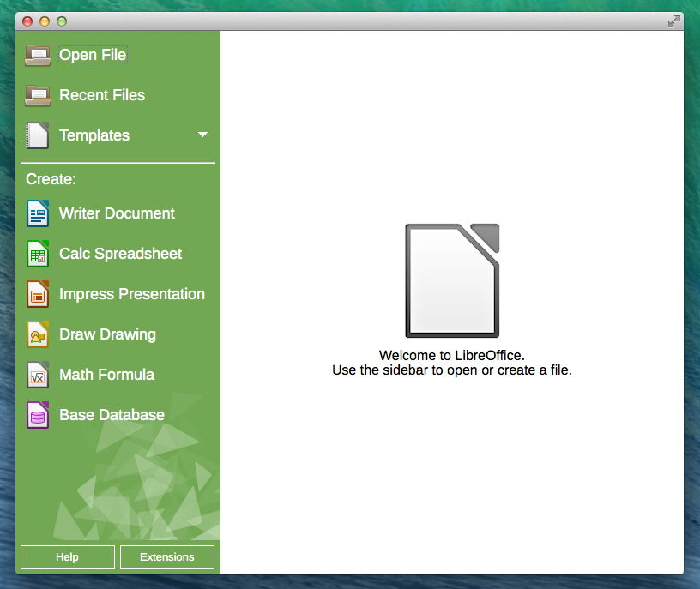700x589 pixels.
Task: Create a Base Database
Action: tap(112, 415)
